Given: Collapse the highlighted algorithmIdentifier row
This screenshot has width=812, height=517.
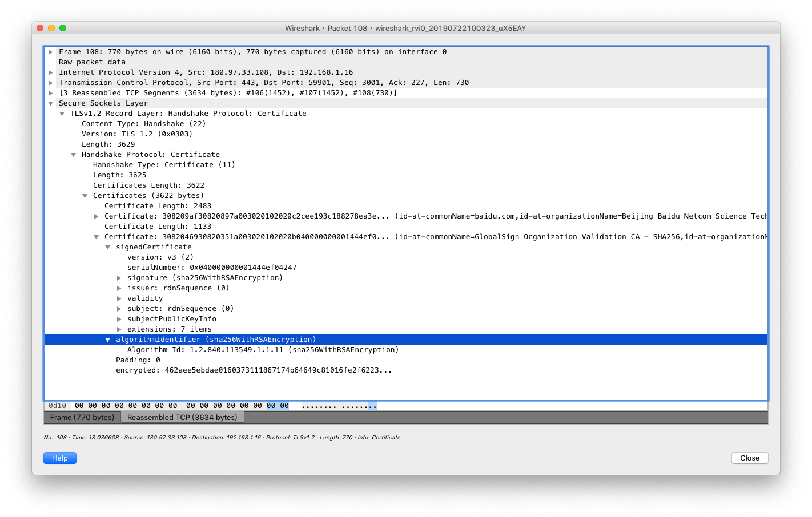Looking at the screenshot, I should click(x=108, y=340).
